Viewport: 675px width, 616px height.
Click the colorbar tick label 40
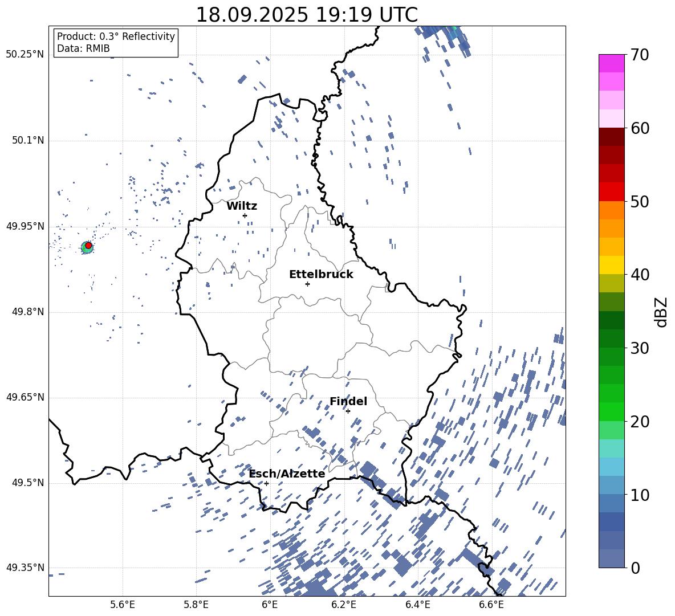(640, 275)
